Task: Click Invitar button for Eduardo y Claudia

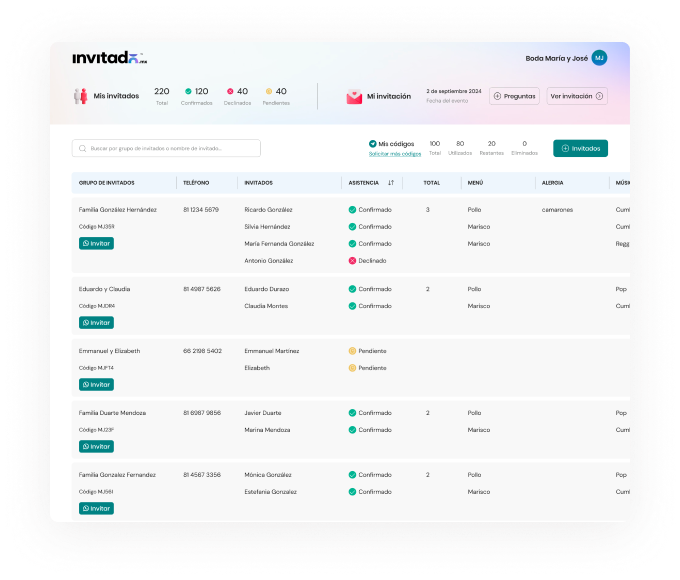Action: pyautogui.click(x=96, y=322)
